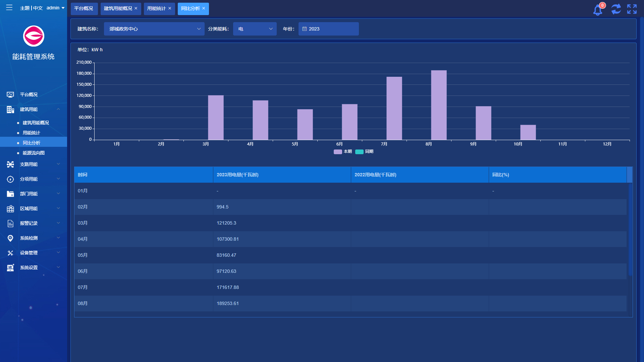Image resolution: width=644 pixels, height=362 pixels.
Task: Click the 分项用能 lightning icon
Action: click(10, 179)
